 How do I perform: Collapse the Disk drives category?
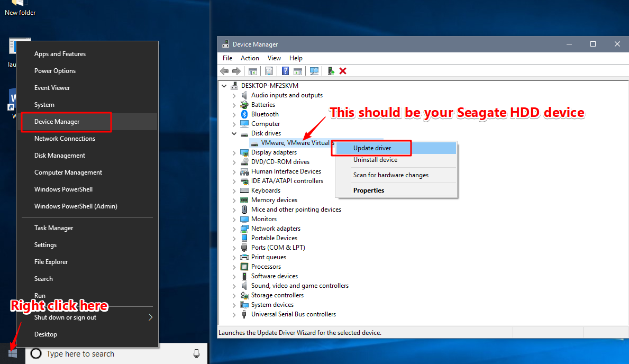tap(234, 133)
